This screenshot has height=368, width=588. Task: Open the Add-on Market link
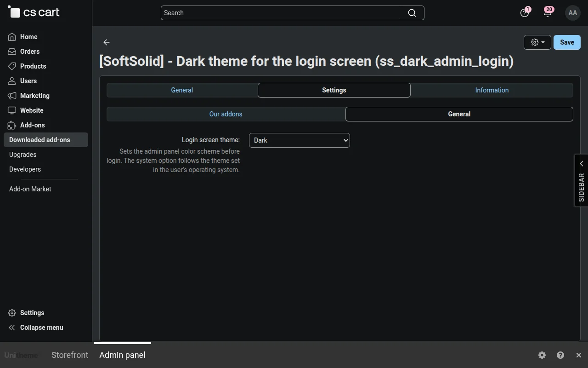click(30, 189)
